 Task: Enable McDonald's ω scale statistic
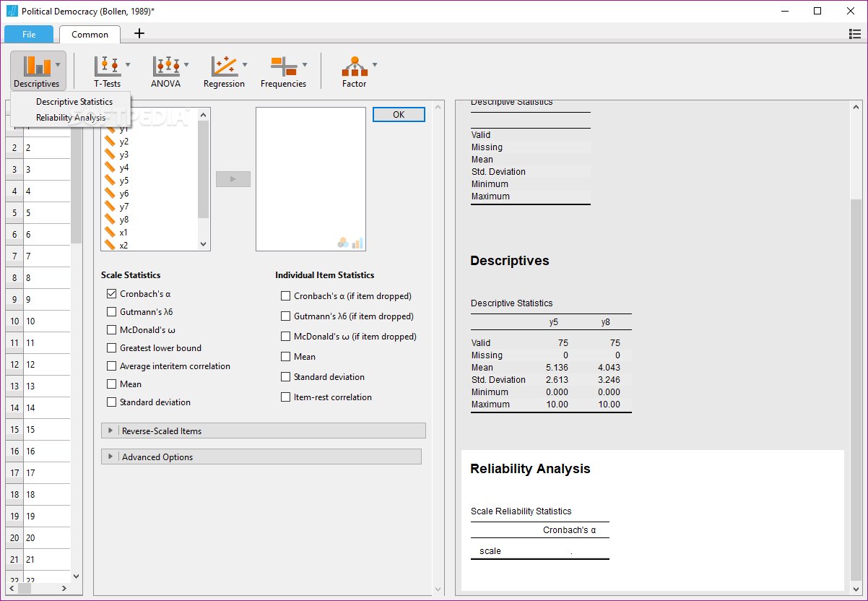tap(112, 330)
